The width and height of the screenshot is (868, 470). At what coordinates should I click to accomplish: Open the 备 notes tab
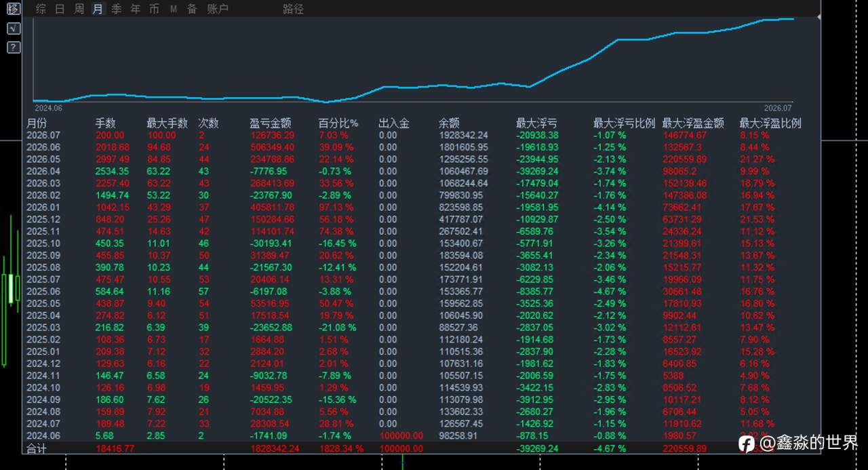[x=192, y=9]
